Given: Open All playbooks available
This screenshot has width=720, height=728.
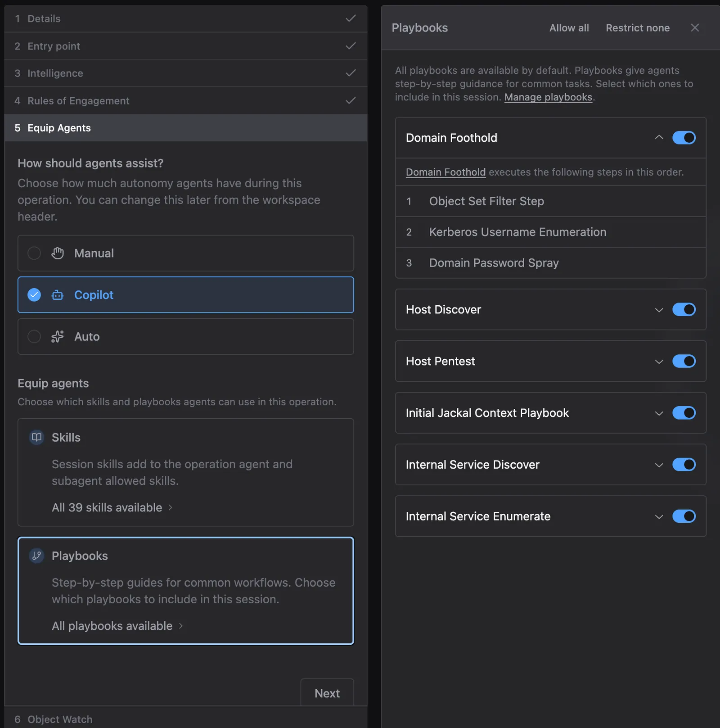Looking at the screenshot, I should pyautogui.click(x=117, y=626).
